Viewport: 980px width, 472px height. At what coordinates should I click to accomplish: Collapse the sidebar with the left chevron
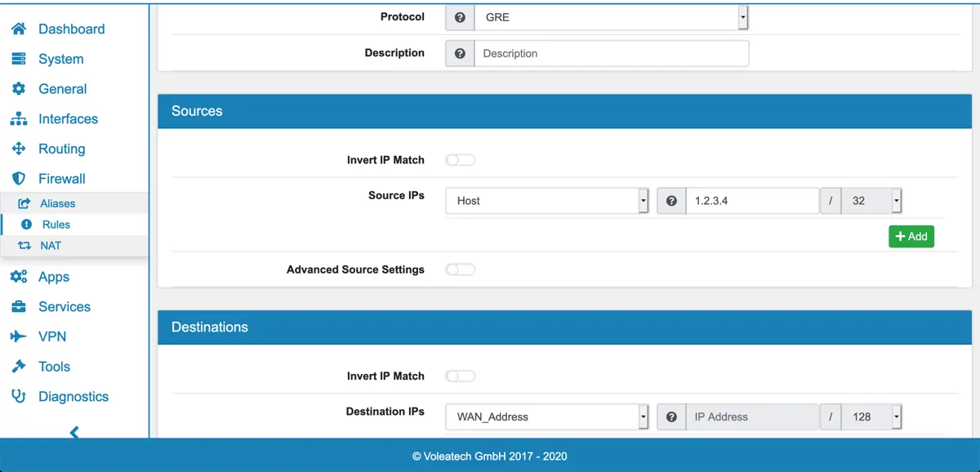[x=74, y=432]
